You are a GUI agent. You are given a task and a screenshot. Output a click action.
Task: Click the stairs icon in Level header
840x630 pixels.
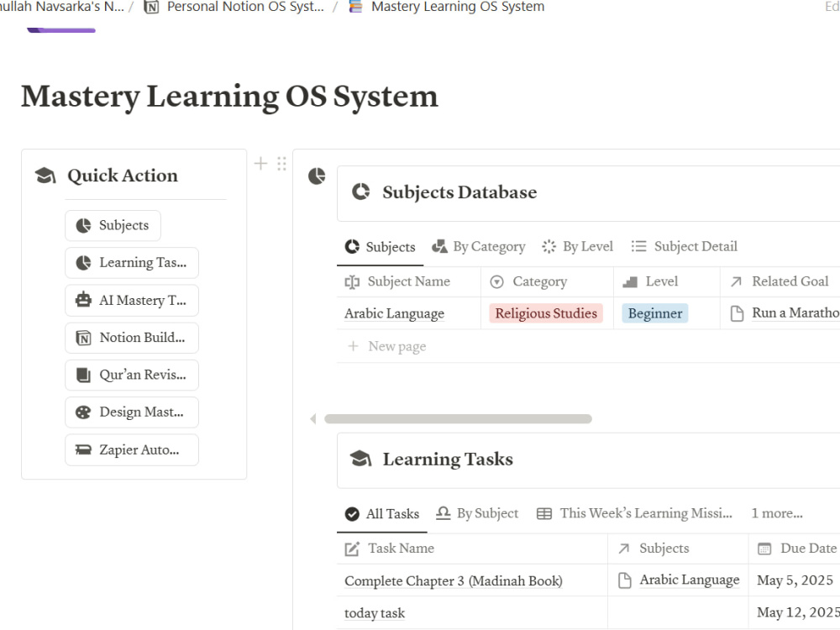click(x=630, y=281)
